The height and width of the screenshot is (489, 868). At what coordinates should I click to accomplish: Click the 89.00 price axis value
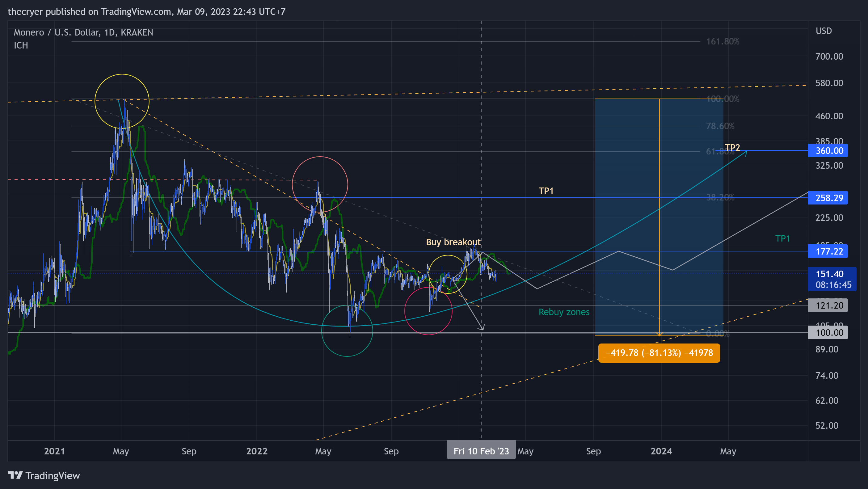(x=827, y=349)
